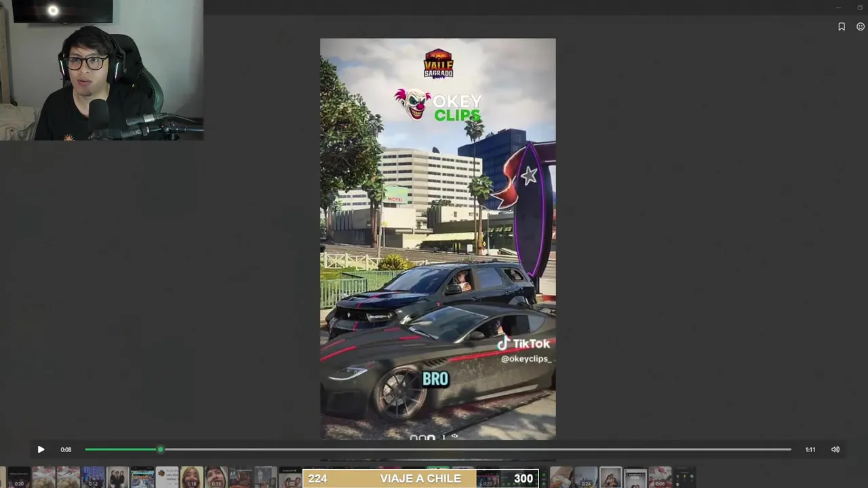868x488 pixels.
Task: Open the thumbnail labeled 0:12
Action: [x=93, y=477]
